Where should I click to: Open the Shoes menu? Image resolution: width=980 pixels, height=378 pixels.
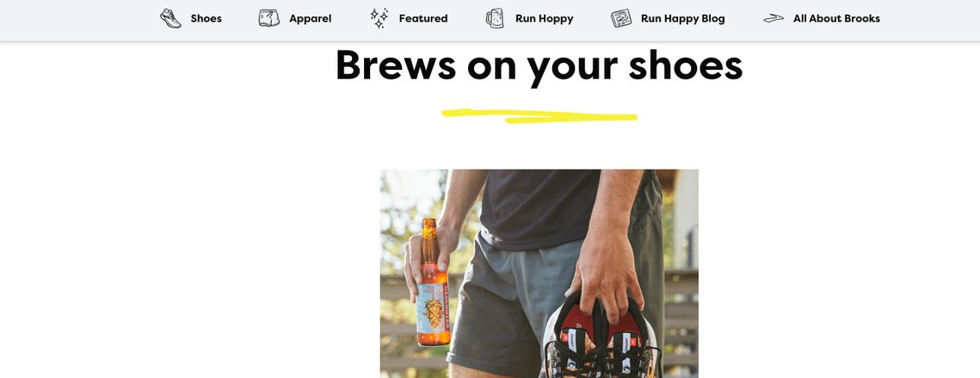tap(206, 18)
